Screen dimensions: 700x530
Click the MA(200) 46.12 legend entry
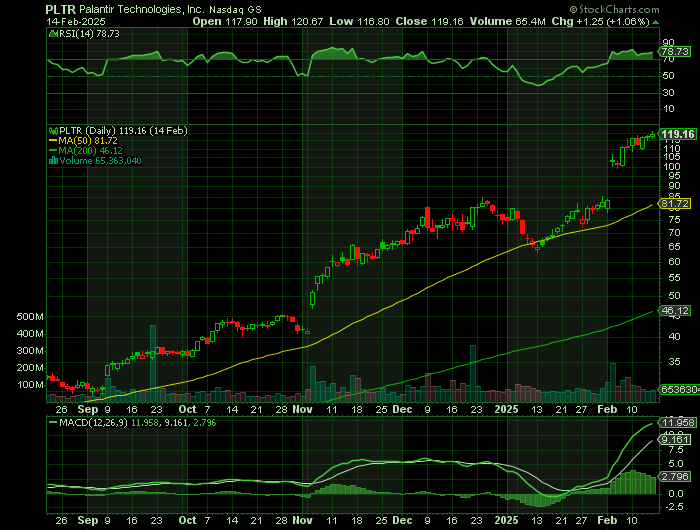[85, 150]
